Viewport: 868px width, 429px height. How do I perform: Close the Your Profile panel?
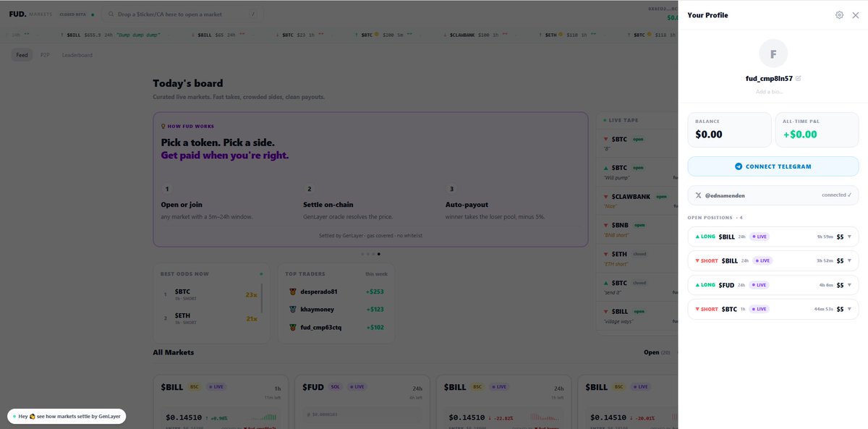pos(856,15)
